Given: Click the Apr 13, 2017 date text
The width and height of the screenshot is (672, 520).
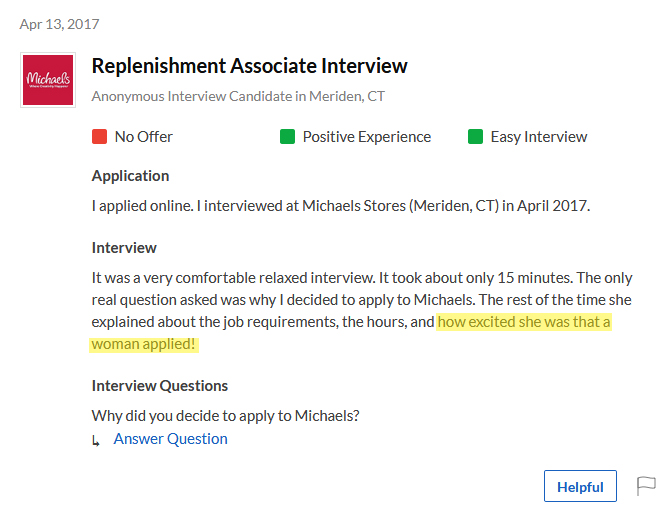Looking at the screenshot, I should tap(59, 24).
